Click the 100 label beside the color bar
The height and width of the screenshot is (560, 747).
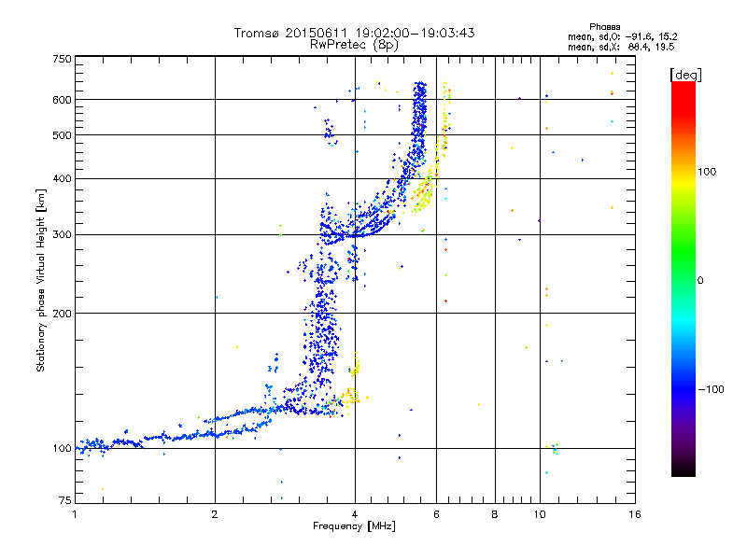click(x=707, y=172)
